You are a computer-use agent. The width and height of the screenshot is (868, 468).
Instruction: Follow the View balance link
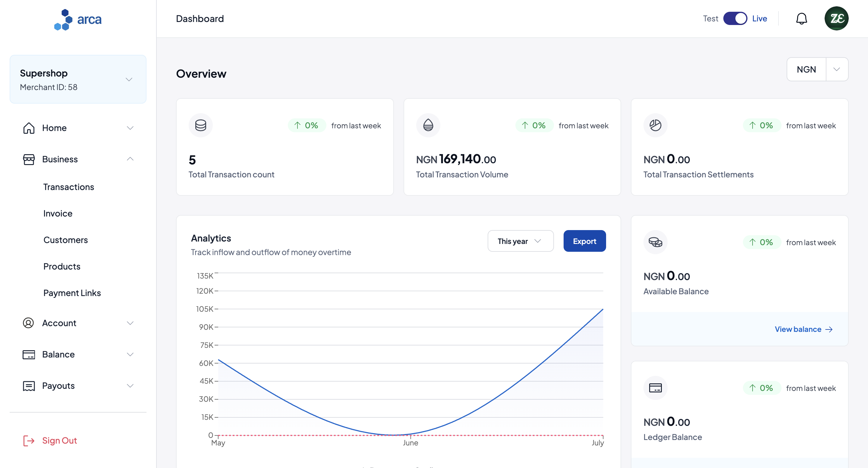click(x=804, y=329)
